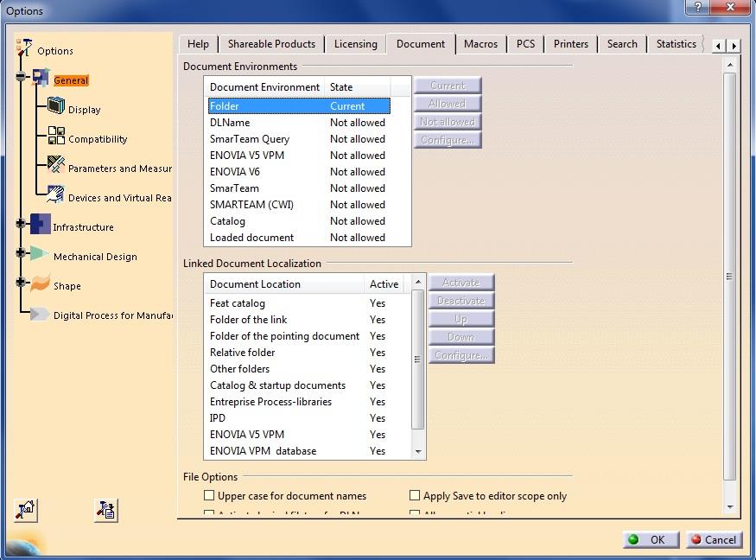
Task: Select the Catalog environment row
Action: point(299,221)
